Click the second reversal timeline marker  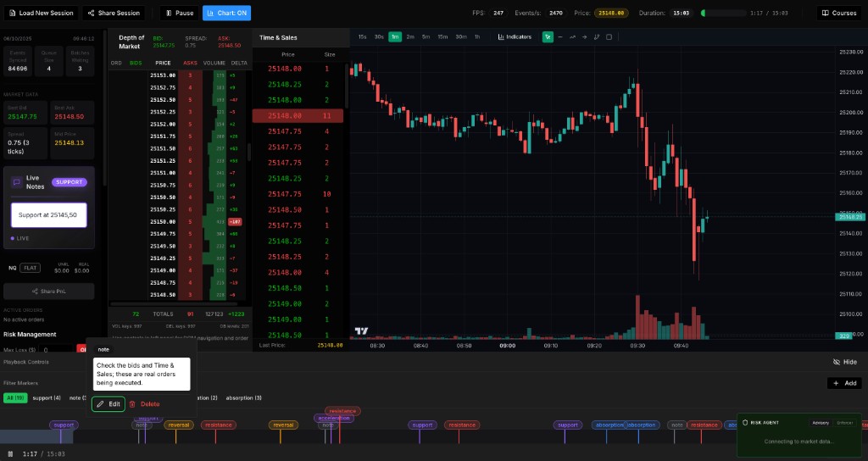tap(283, 425)
